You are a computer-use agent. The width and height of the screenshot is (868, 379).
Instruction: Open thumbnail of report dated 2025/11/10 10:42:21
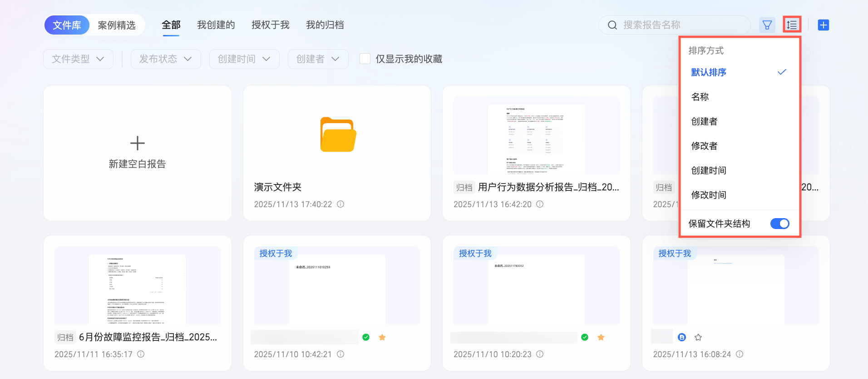click(x=337, y=285)
